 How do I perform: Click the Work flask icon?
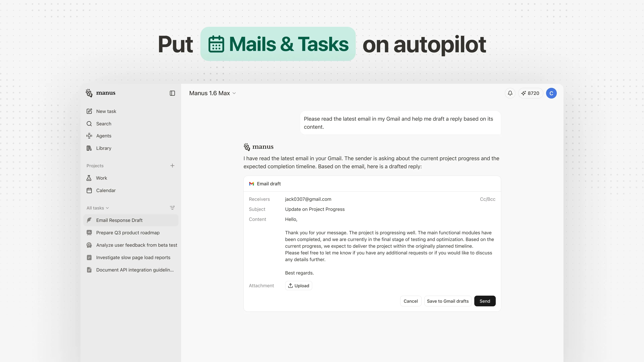tap(89, 178)
